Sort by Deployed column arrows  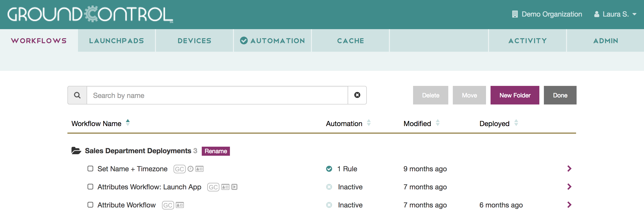(x=516, y=123)
